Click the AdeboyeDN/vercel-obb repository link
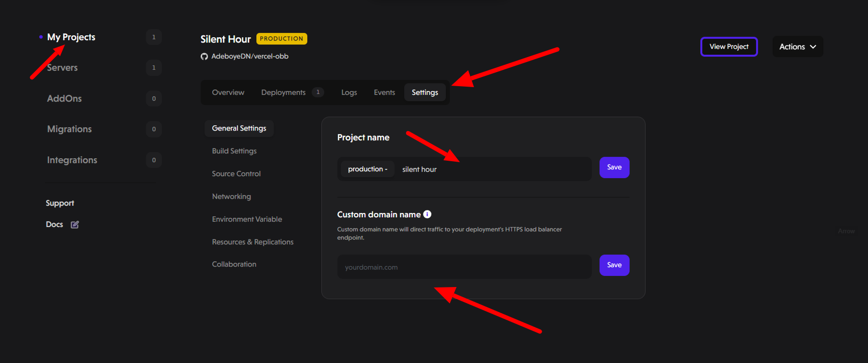 (250, 57)
